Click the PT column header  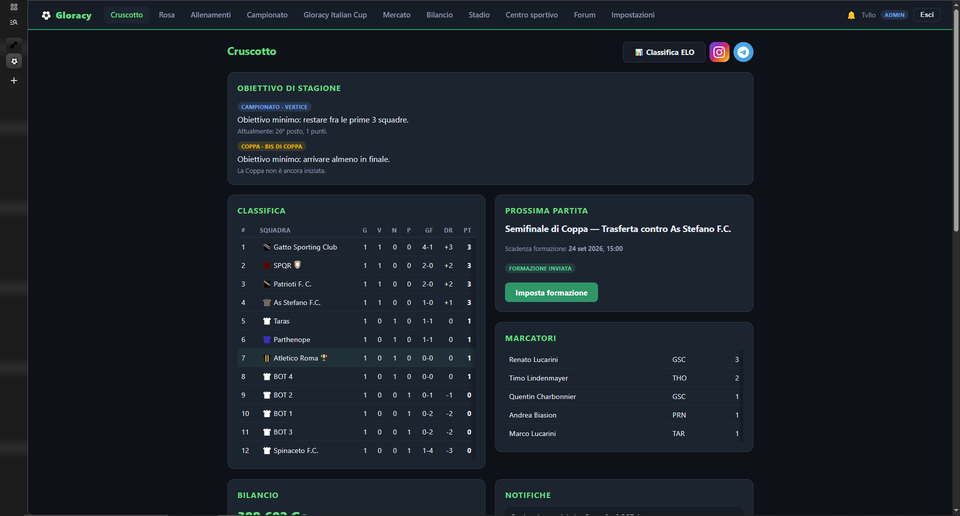point(467,230)
